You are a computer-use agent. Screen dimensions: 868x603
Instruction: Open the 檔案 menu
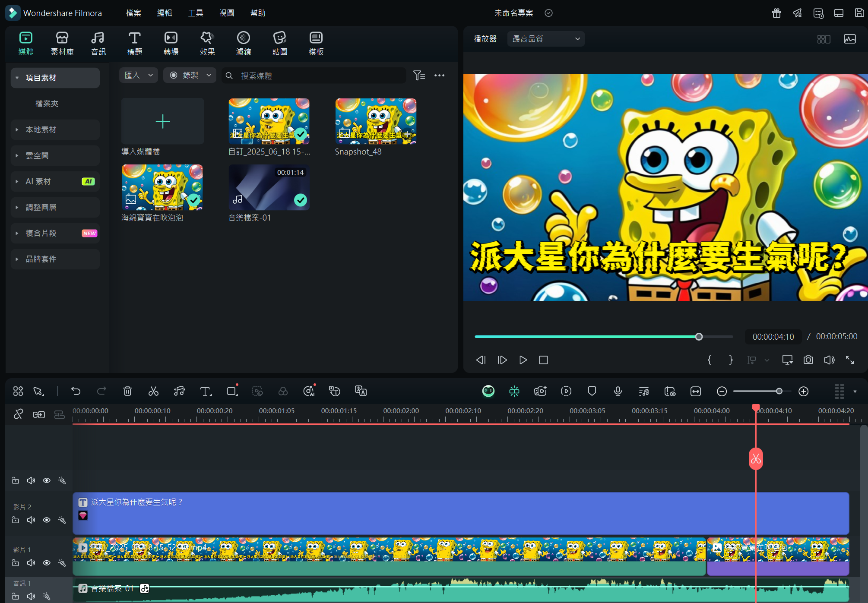pos(133,13)
